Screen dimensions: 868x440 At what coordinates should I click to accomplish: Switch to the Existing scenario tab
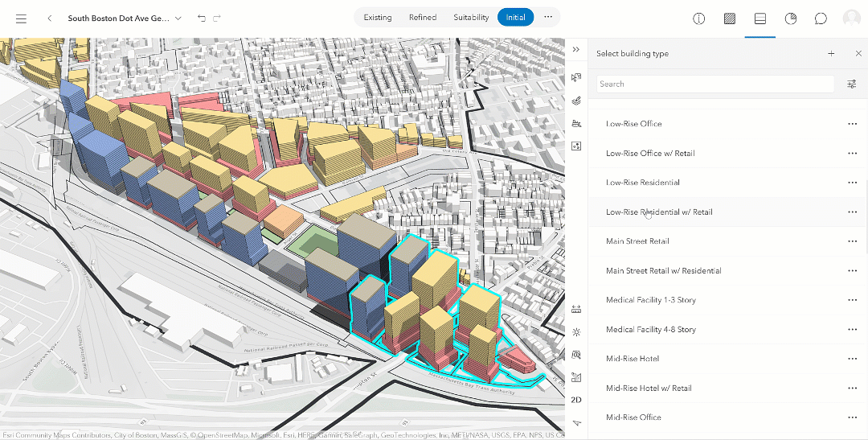(x=377, y=17)
